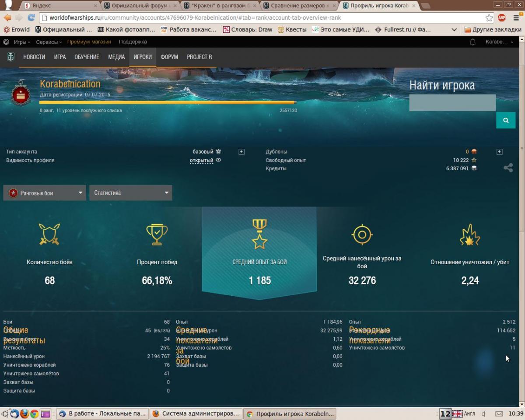Viewport: 525px width, 420px height.
Task: Click the search magnifier button
Action: (x=506, y=120)
